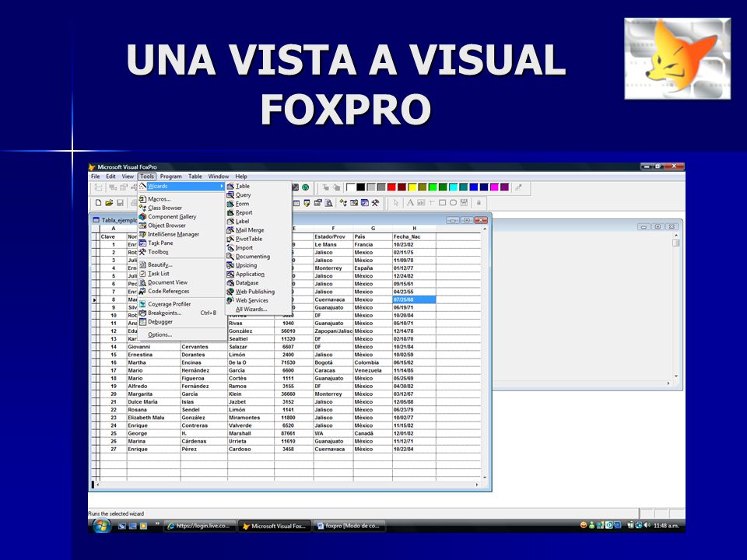The width and height of the screenshot is (747, 560).
Task: Choose Code References entry
Action: (x=182, y=291)
